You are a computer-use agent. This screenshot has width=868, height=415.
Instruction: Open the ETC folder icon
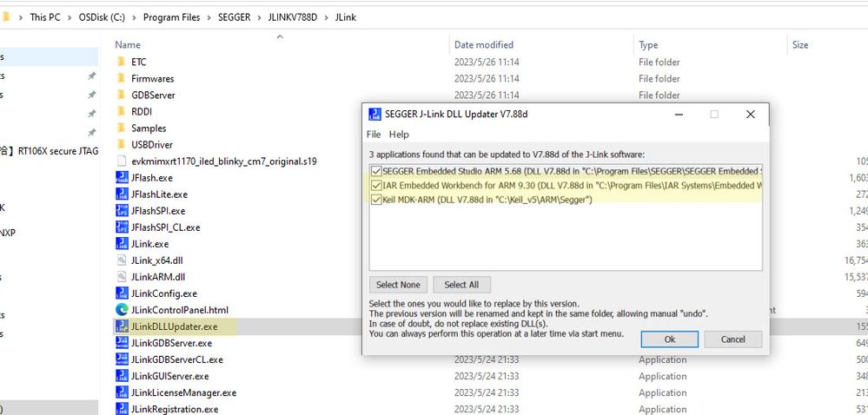point(122,62)
